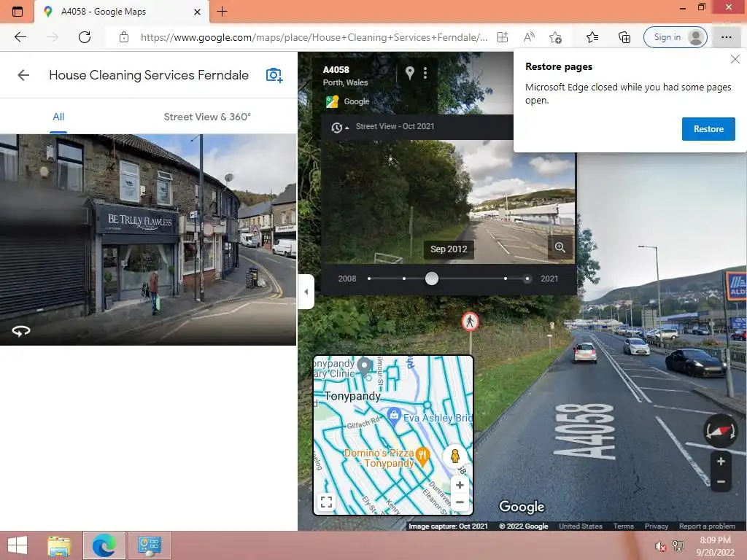Open File Explorer from taskbar

pyautogui.click(x=59, y=545)
